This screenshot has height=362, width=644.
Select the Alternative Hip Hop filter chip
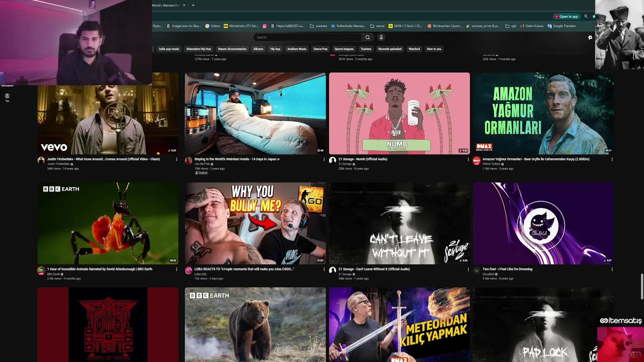(x=199, y=49)
